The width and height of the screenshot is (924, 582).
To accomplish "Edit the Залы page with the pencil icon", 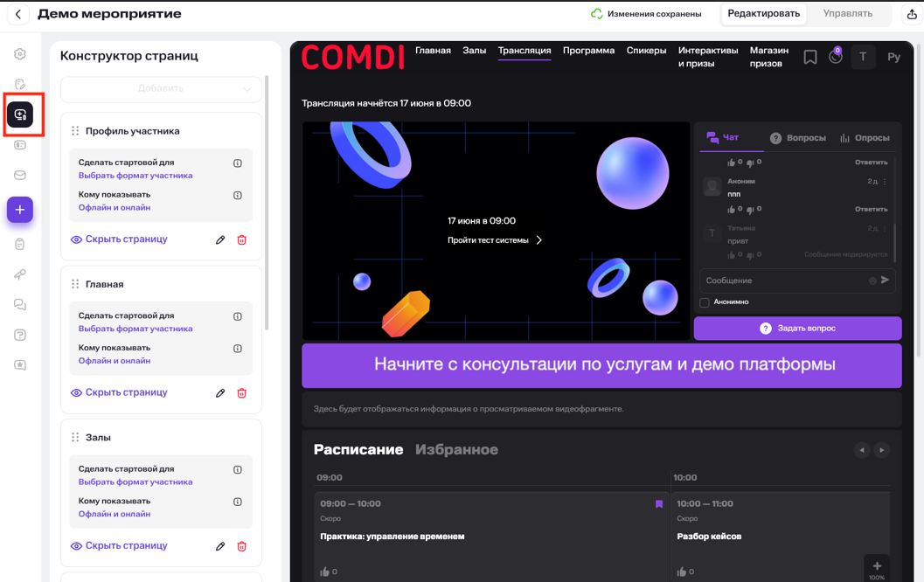I will (220, 546).
